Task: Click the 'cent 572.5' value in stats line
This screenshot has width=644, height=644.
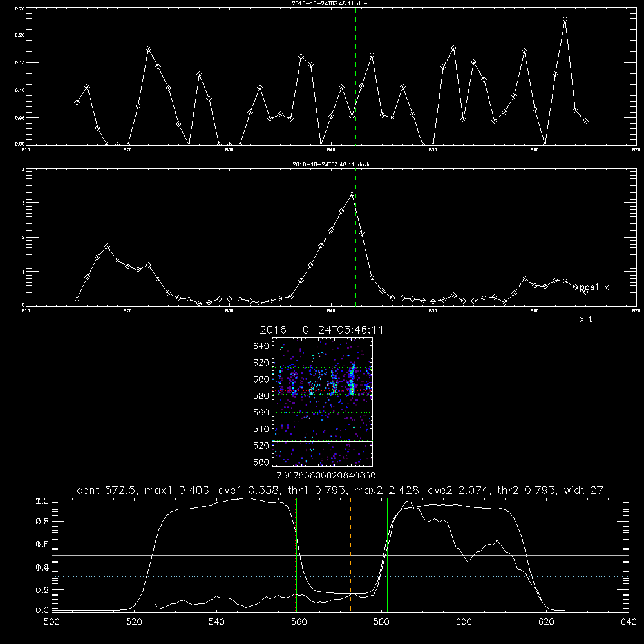Action: pyautogui.click(x=108, y=490)
